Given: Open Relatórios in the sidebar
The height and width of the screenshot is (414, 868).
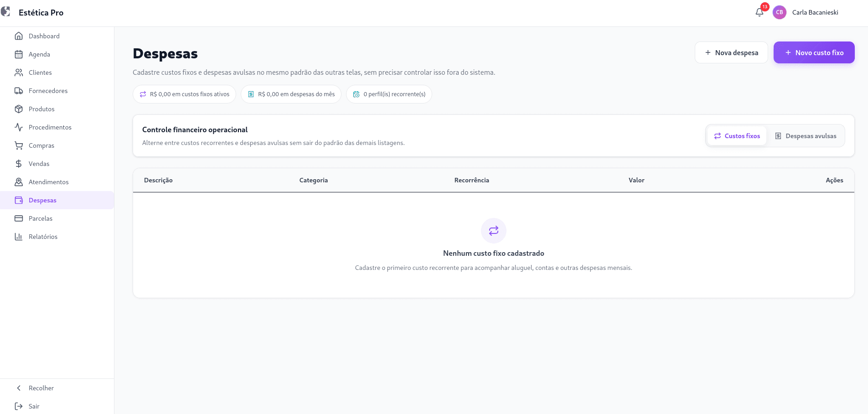Looking at the screenshot, I should 57,237.
